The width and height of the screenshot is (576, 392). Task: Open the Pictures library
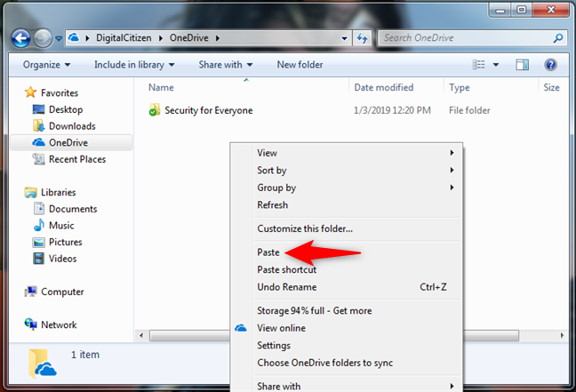(66, 242)
